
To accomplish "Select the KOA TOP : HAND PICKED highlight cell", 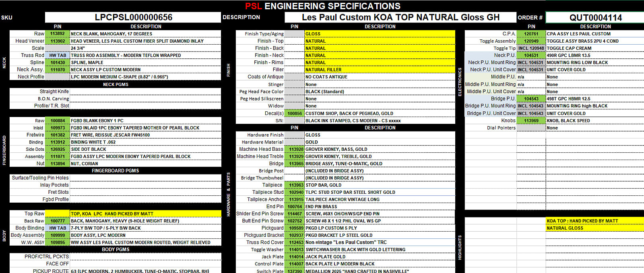I will click(x=595, y=221).
